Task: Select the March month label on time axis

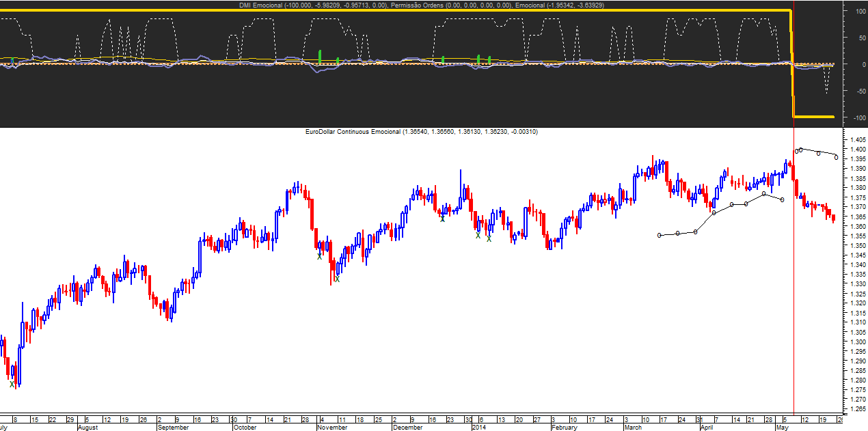Action: [633, 428]
